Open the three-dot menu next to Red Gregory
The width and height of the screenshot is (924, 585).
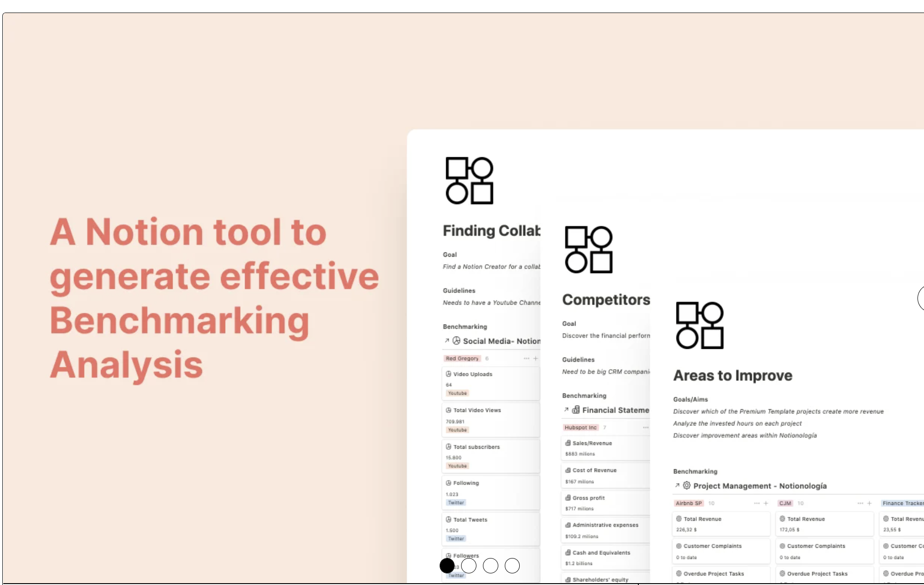(526, 359)
